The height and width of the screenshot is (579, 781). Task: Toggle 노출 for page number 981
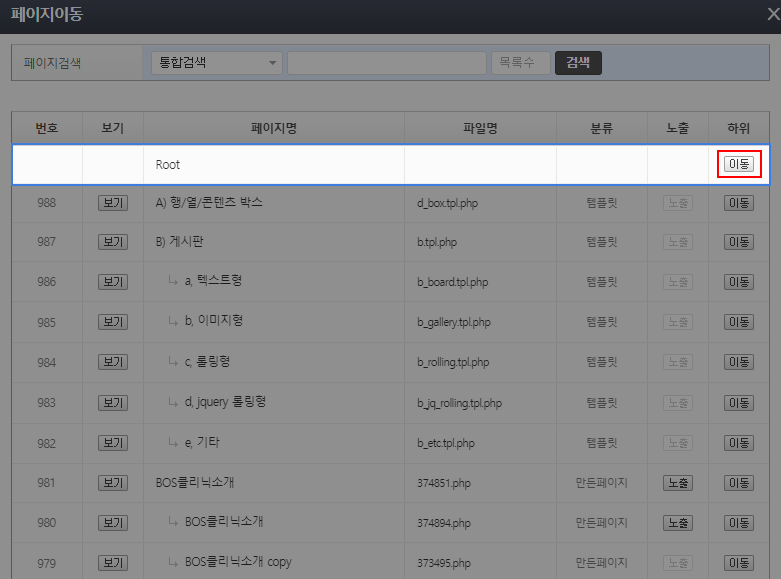click(677, 483)
